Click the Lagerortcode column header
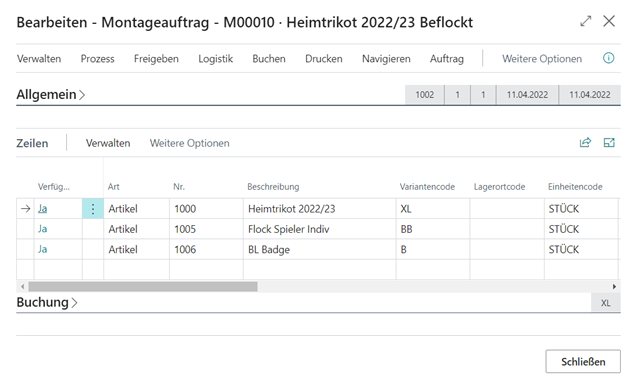Screen dimensions: 637x387 (499, 187)
